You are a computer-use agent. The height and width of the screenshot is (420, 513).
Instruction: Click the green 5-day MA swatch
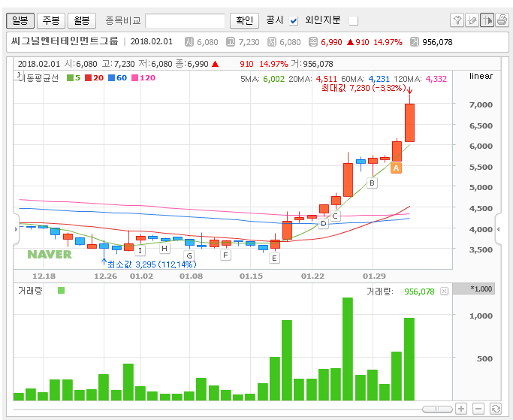70,78
